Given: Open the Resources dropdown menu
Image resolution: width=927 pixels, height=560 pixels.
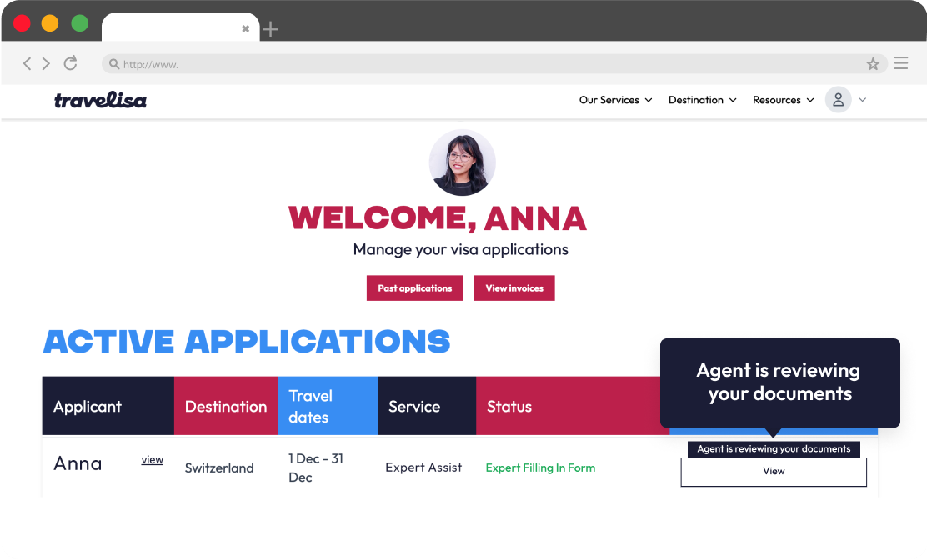Looking at the screenshot, I should 783,100.
